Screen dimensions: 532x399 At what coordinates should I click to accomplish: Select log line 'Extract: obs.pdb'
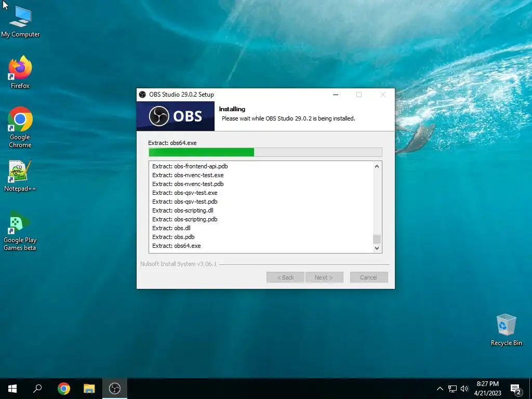point(173,237)
